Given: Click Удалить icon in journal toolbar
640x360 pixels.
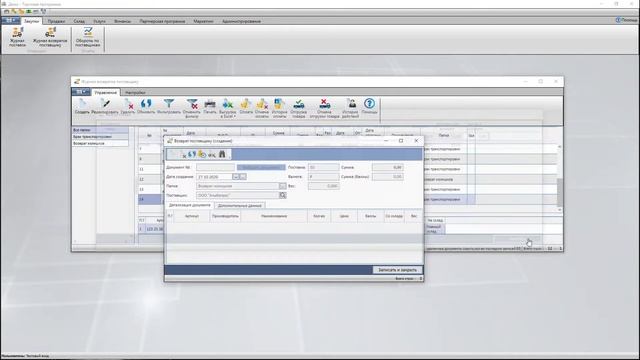Looking at the screenshot, I should click(x=128, y=107).
